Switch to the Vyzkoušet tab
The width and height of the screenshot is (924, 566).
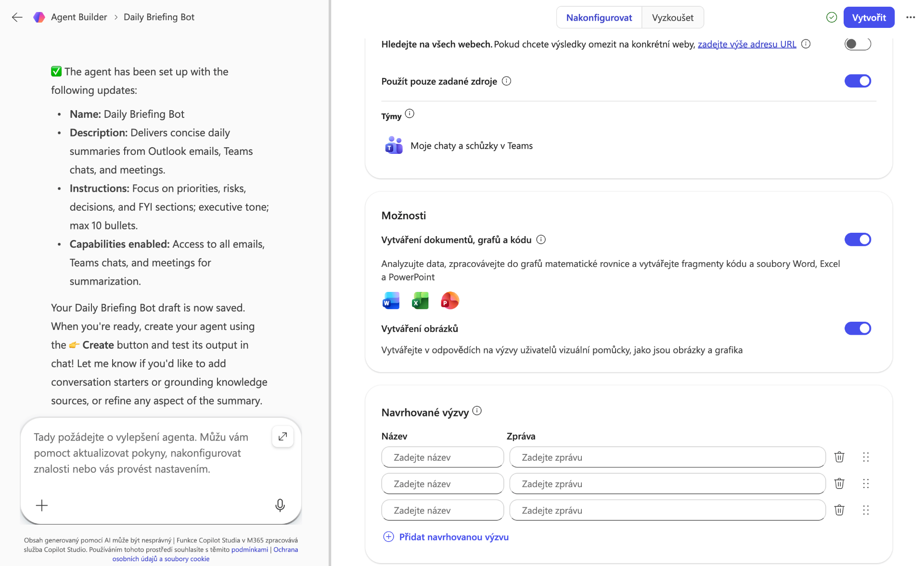pyautogui.click(x=673, y=18)
